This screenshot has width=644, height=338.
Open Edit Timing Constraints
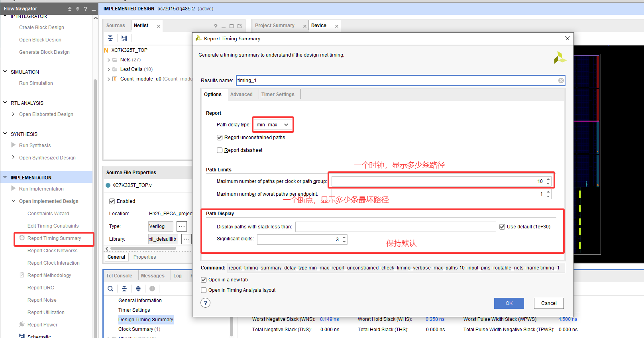pos(53,226)
